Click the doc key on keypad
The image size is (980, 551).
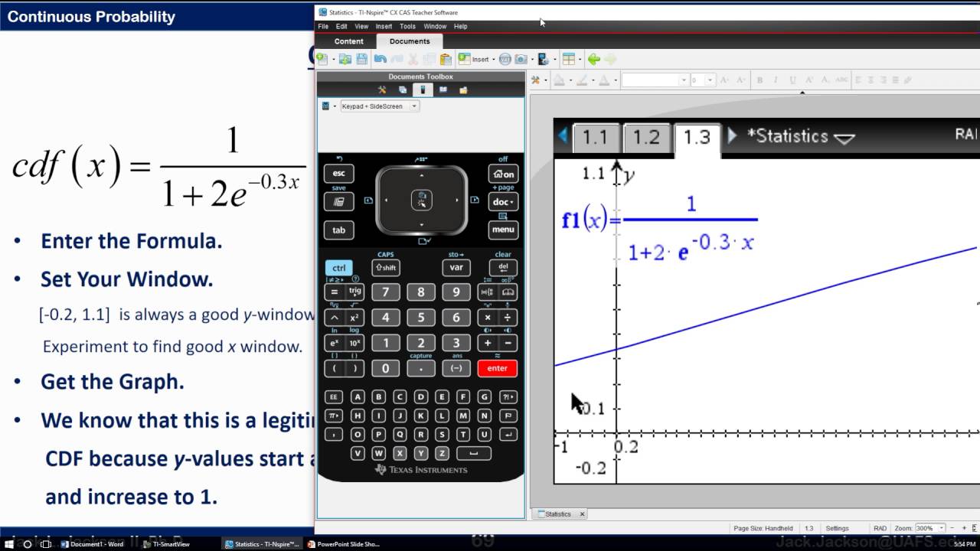(x=503, y=202)
